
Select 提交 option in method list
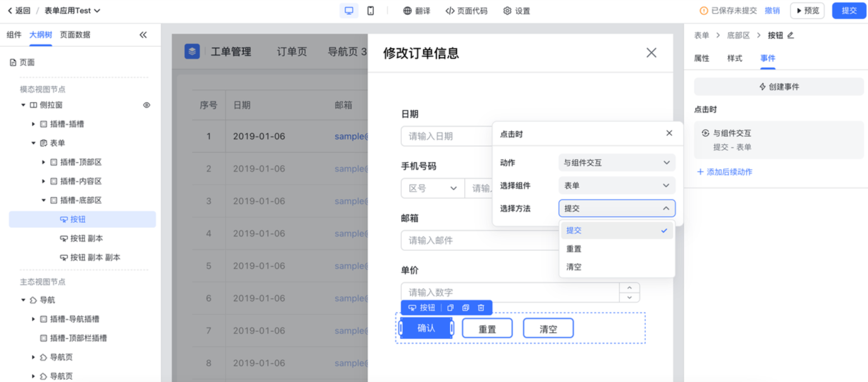pos(617,231)
